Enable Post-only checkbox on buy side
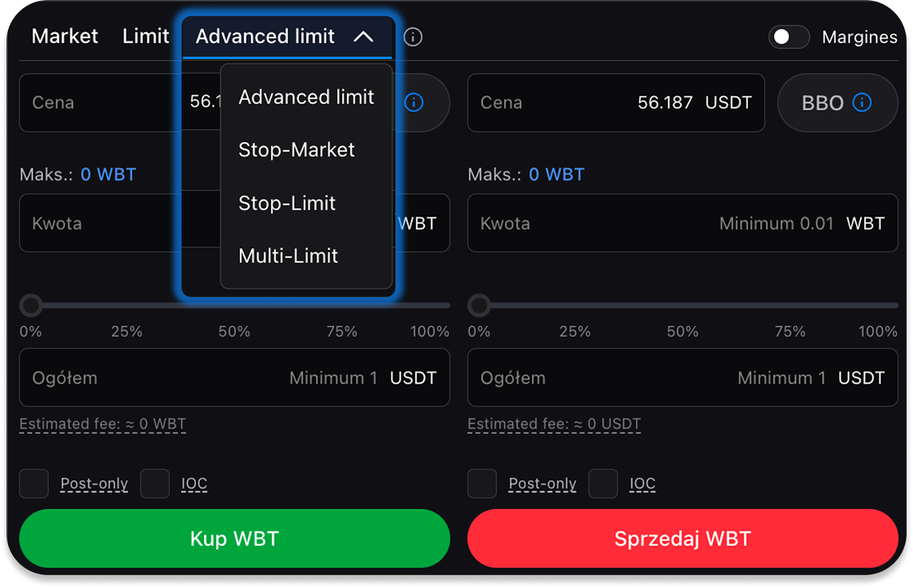The height and width of the screenshot is (588, 913). [x=34, y=484]
